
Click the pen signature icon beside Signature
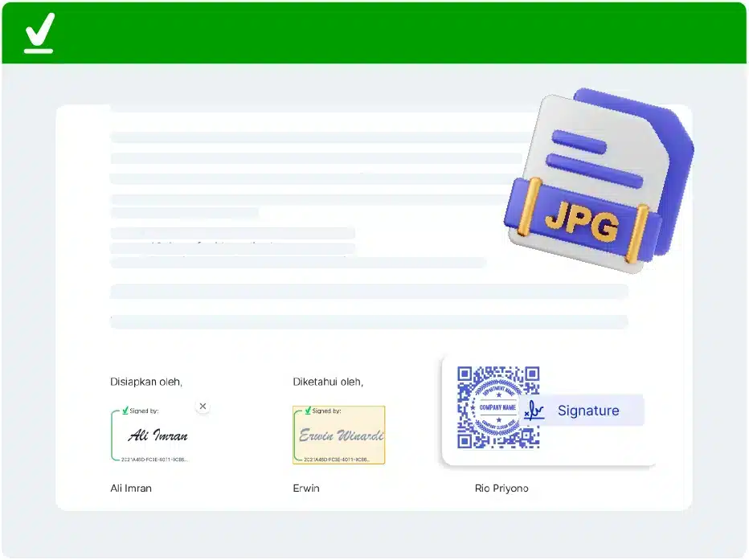pyautogui.click(x=534, y=411)
